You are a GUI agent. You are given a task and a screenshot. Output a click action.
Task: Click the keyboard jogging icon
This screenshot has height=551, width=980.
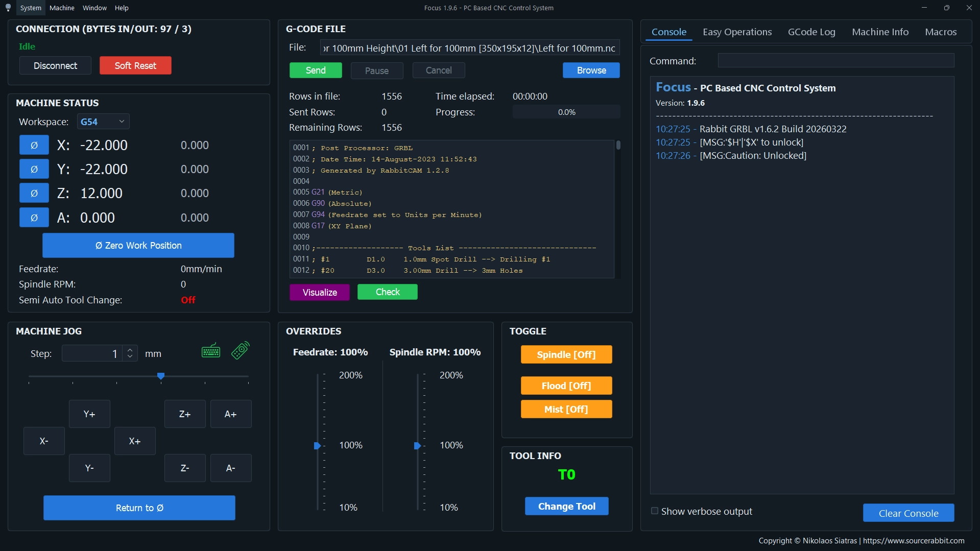(x=211, y=351)
